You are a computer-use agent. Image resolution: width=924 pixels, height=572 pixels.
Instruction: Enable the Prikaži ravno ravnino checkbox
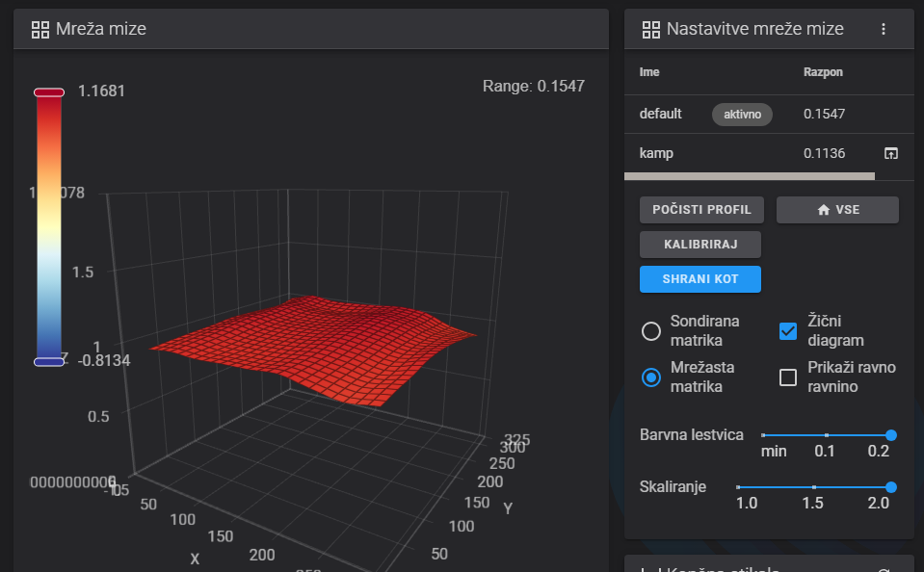[788, 377]
